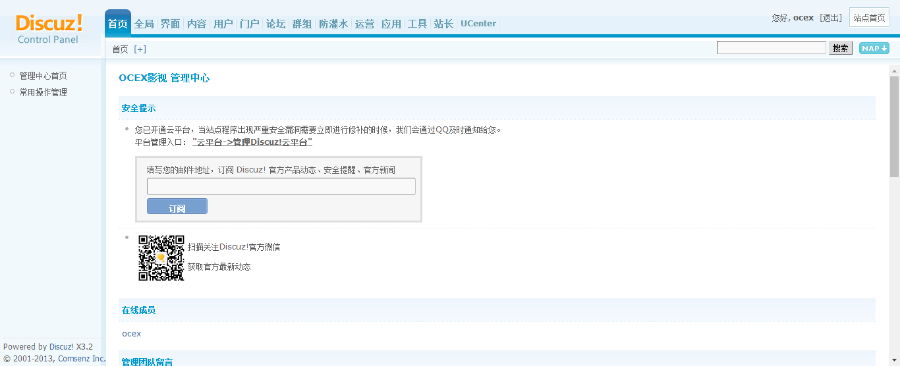
Task: Click the vertical scrollbar thumb
Action: tap(894, 126)
